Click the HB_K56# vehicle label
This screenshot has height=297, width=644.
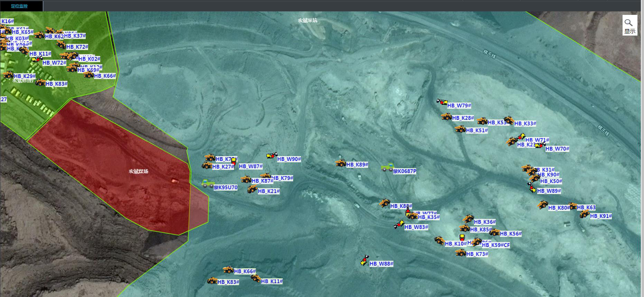pos(511,234)
